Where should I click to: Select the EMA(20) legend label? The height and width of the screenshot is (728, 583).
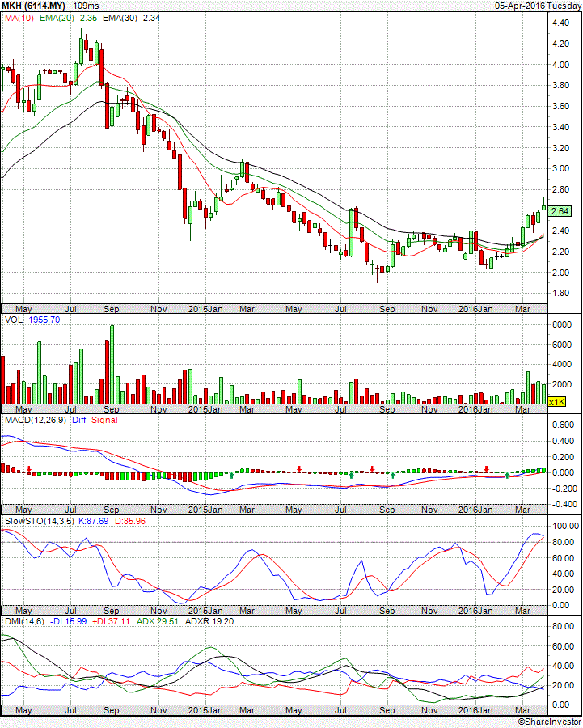[x=57, y=18]
